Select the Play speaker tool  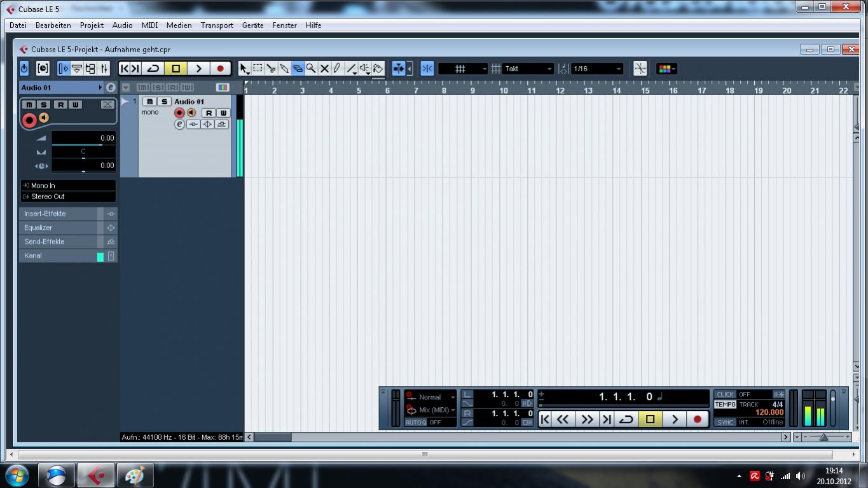click(364, 69)
